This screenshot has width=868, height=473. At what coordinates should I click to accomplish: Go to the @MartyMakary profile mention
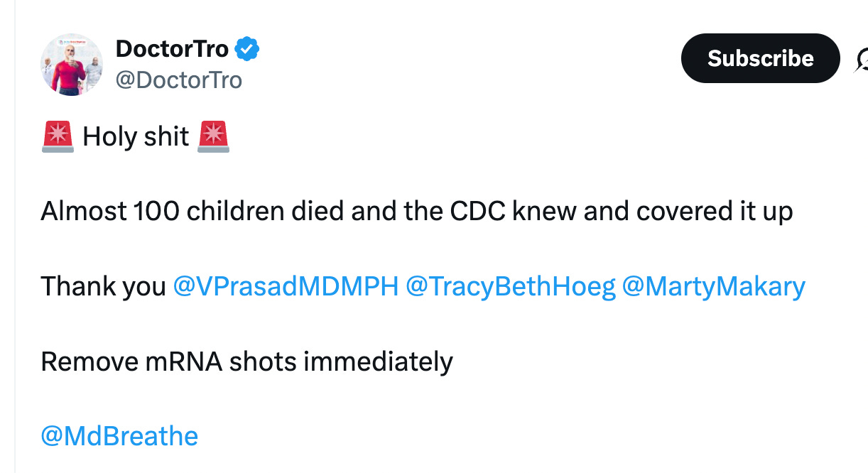coord(713,286)
